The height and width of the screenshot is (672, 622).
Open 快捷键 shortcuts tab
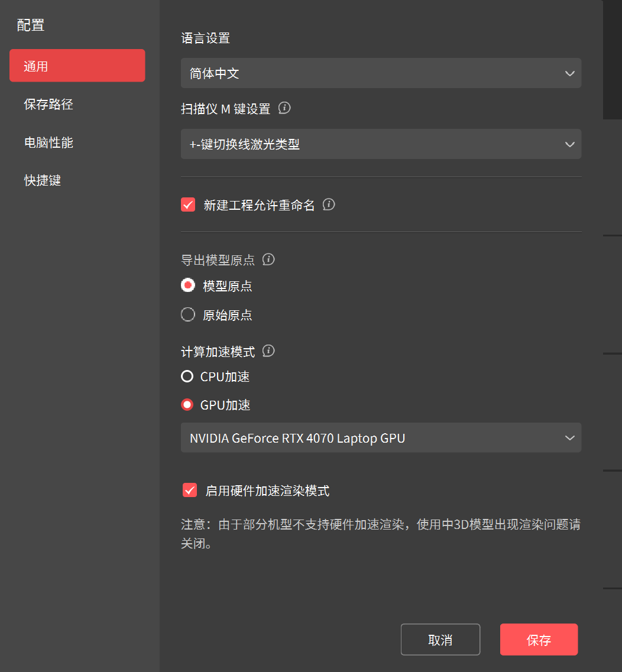tap(43, 180)
